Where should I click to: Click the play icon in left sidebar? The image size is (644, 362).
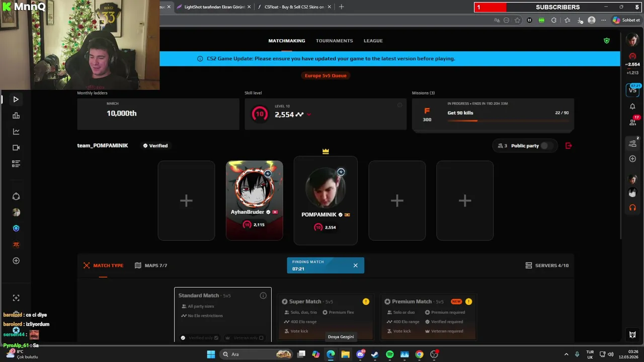tap(16, 100)
